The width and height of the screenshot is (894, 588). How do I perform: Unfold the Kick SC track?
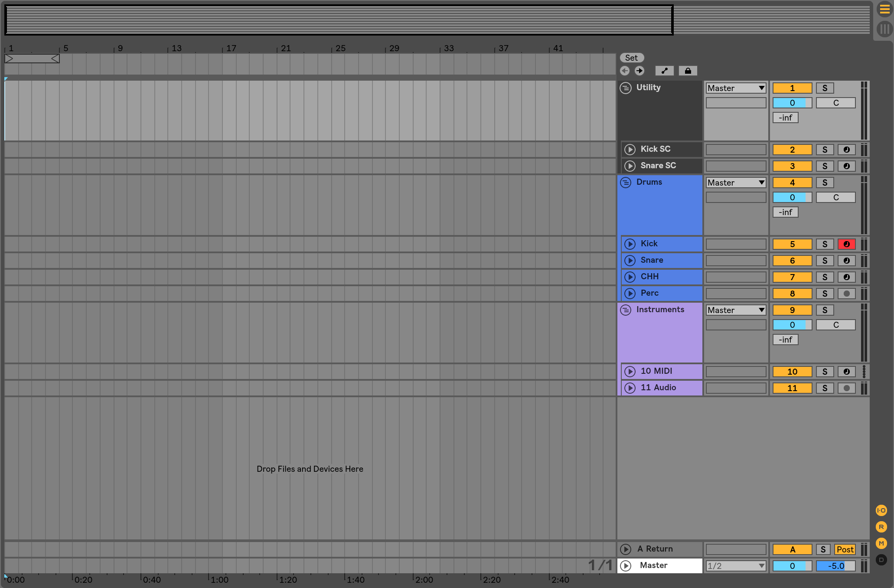630,150
